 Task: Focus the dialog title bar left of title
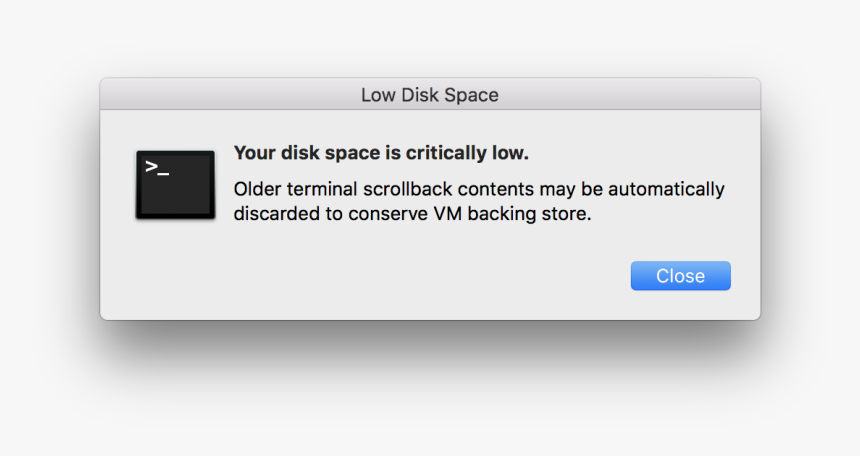230,94
